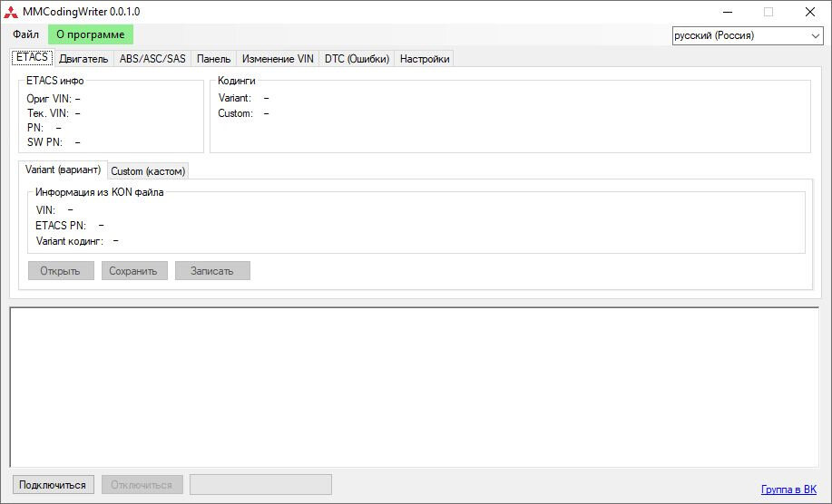Click the Отключиться button
Image resolution: width=832 pixels, height=504 pixels.
[x=142, y=485]
